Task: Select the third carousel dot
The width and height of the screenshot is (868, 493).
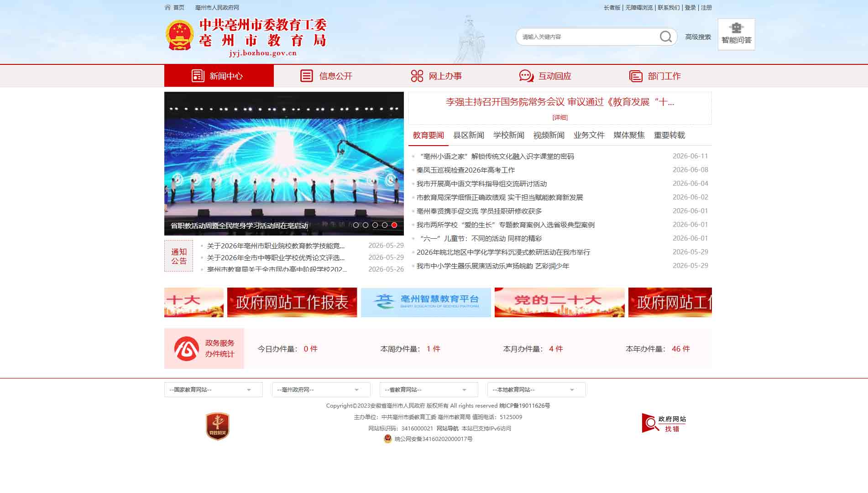Action: tap(375, 225)
